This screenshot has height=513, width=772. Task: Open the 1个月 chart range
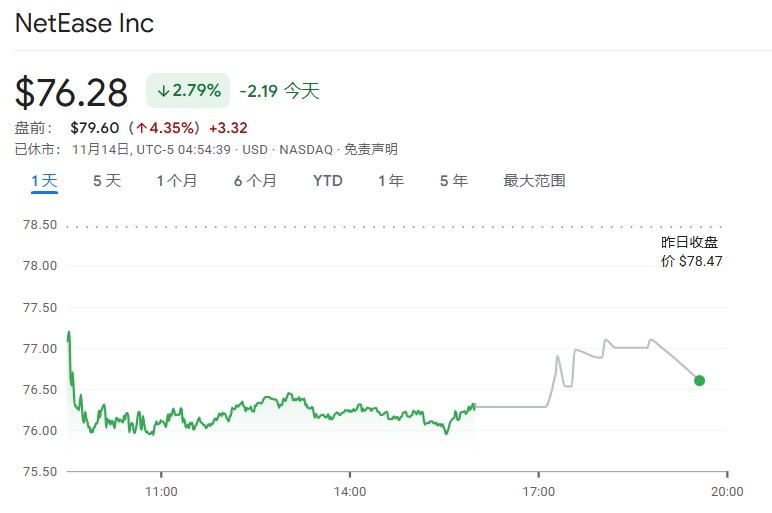click(177, 181)
